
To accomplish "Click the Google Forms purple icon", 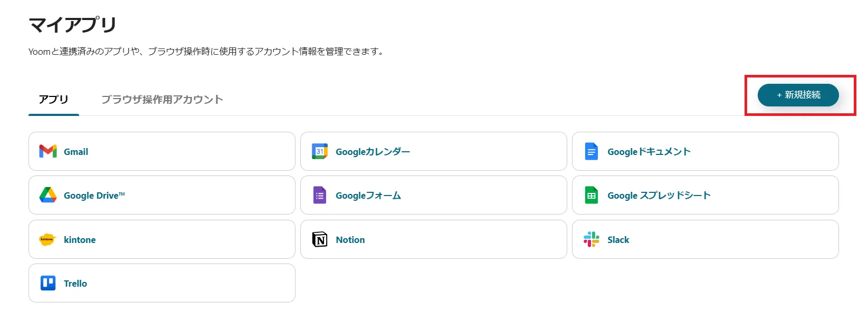I will [320, 196].
